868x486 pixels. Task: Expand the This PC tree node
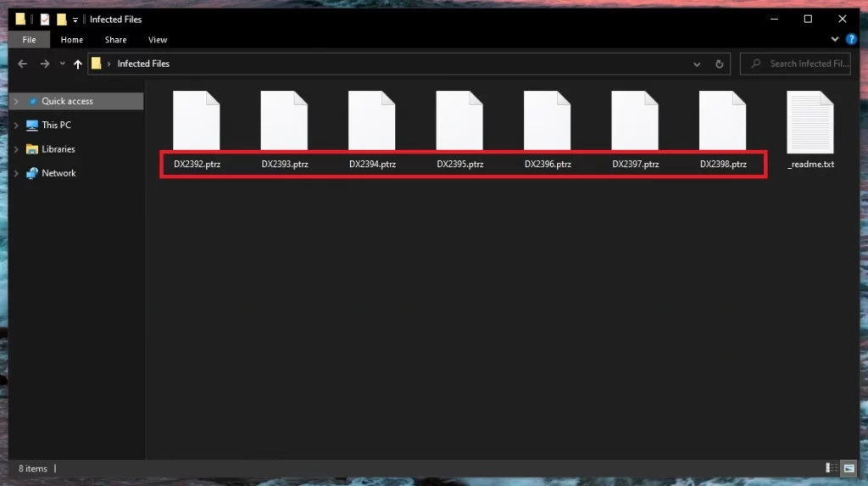(x=16, y=126)
